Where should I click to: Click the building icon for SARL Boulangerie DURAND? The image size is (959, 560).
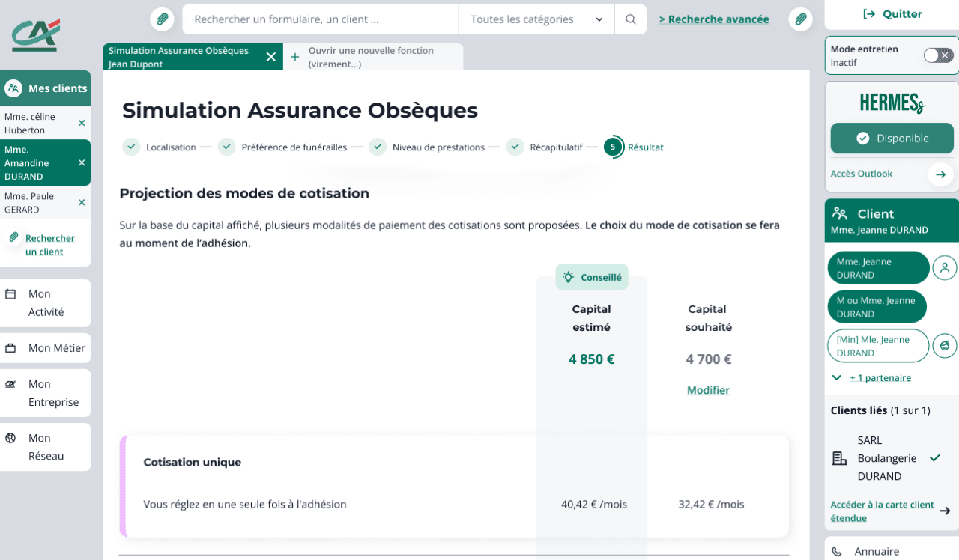[x=840, y=457]
